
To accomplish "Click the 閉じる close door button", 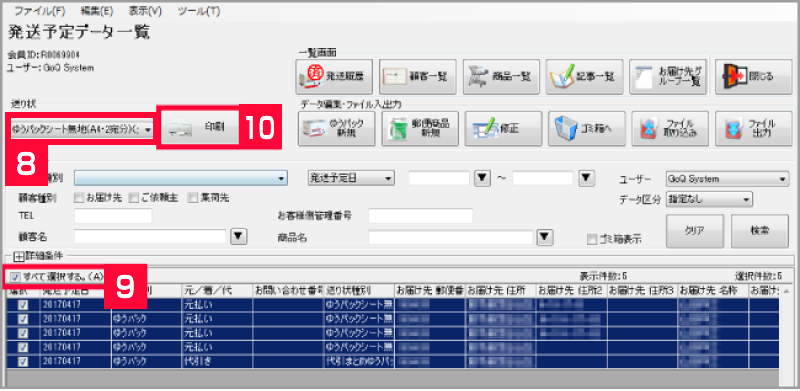I will coord(753,77).
